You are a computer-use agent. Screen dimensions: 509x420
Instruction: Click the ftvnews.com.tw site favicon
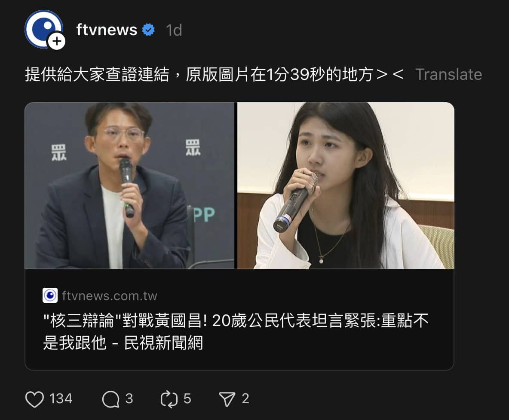click(50, 295)
